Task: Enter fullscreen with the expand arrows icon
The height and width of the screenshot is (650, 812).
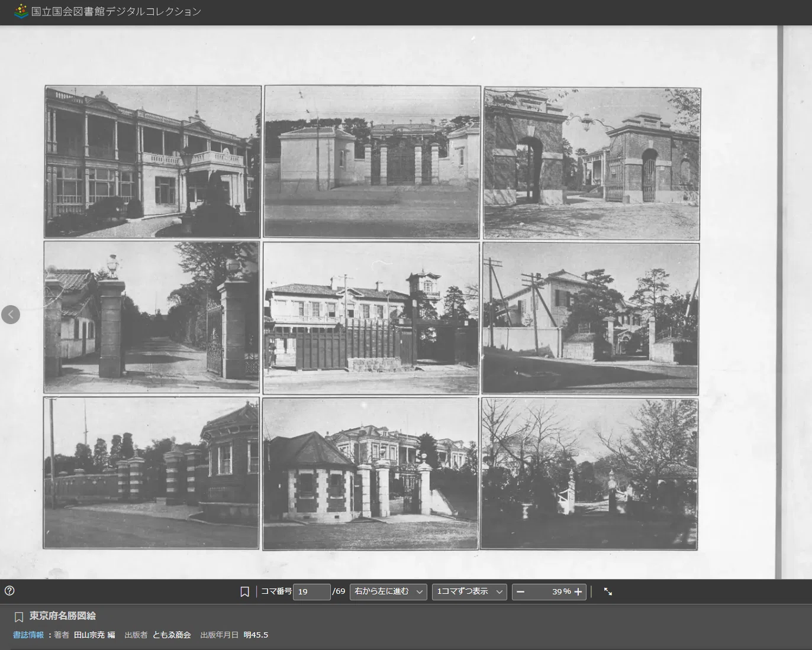Action: (x=608, y=591)
